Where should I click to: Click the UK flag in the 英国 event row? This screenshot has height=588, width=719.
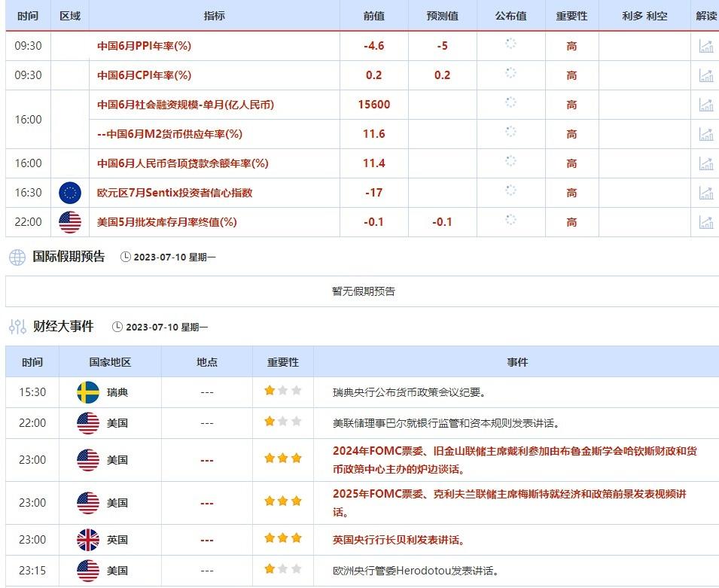tap(89, 539)
